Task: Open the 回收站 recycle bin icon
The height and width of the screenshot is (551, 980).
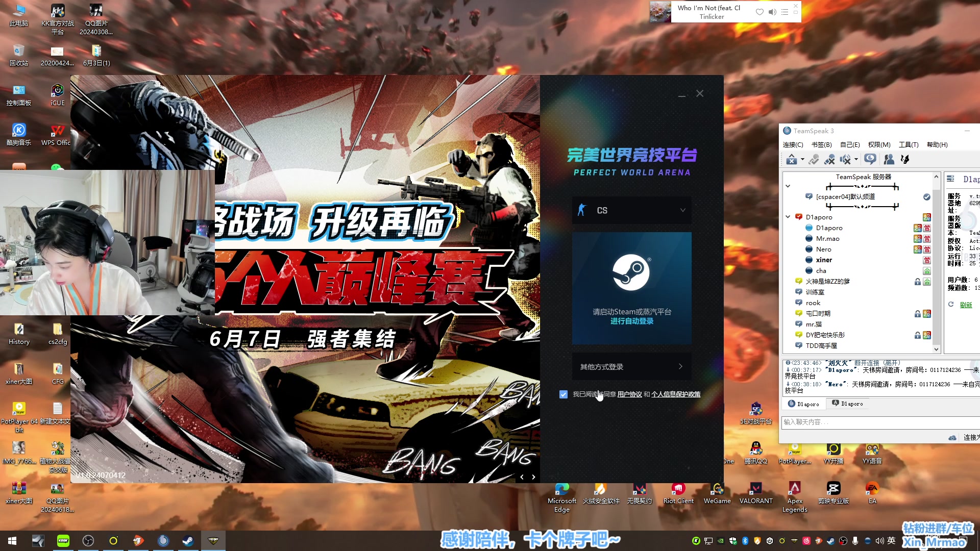Action: tap(19, 55)
